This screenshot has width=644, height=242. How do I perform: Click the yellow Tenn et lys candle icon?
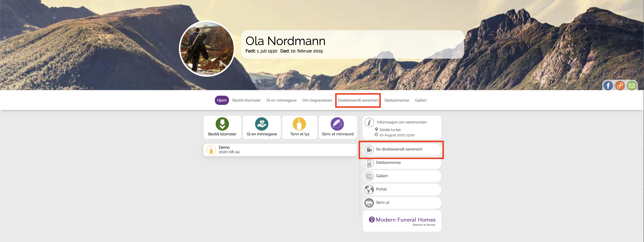click(299, 124)
